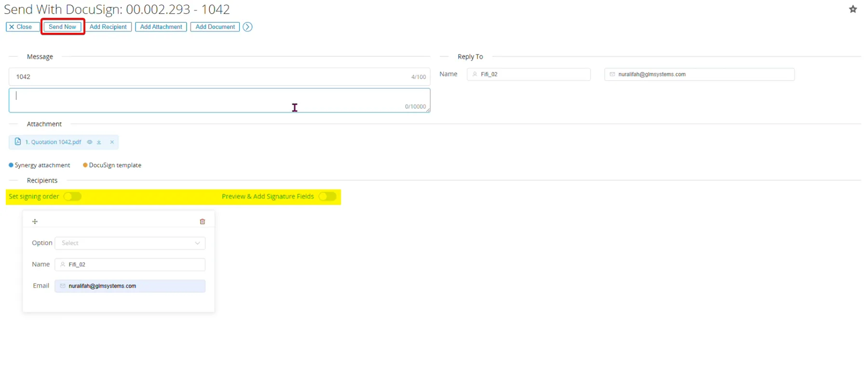Open the 1. Quotation 1042.pdf link
The image size is (868, 375).
(53, 142)
